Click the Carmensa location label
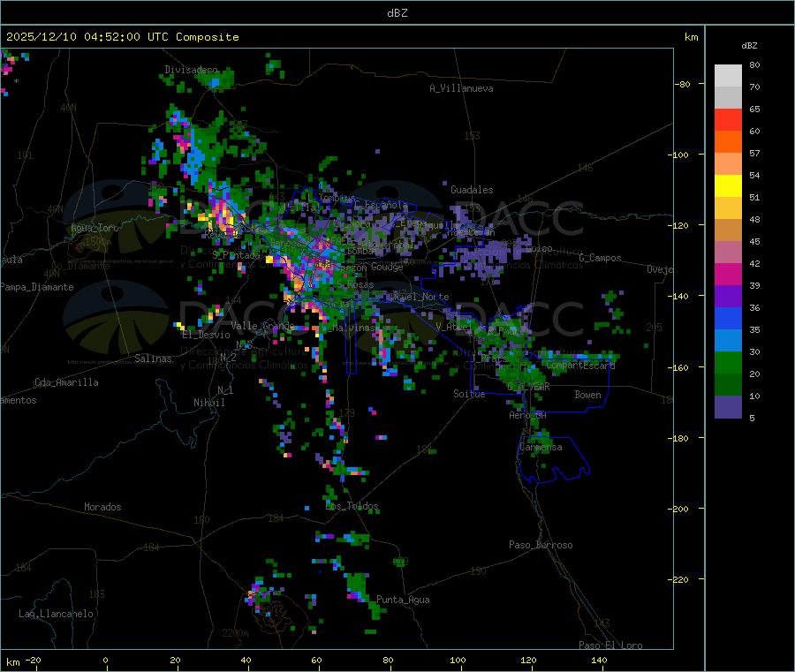The image size is (795, 672). (x=541, y=447)
